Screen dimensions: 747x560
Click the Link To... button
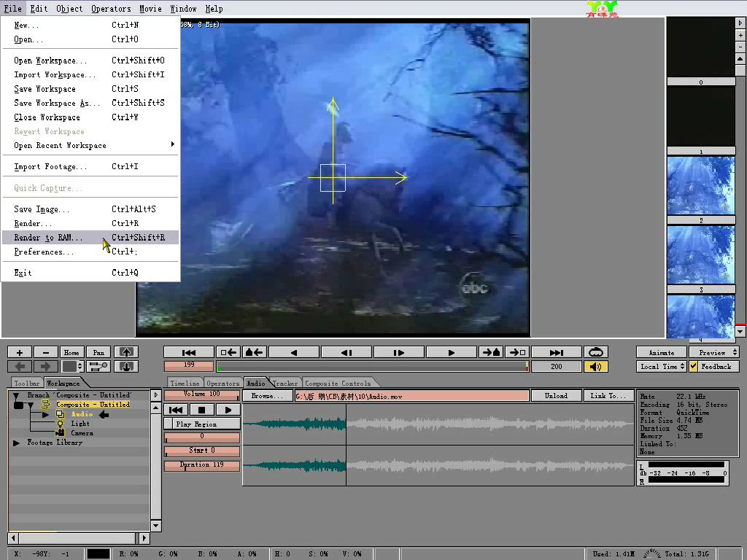608,396
